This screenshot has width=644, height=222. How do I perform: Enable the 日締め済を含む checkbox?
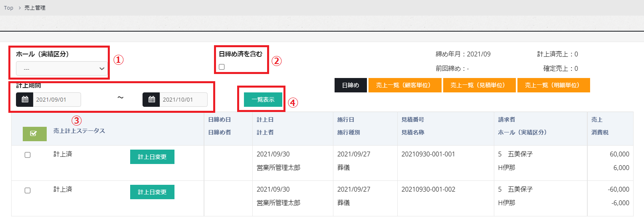222,67
